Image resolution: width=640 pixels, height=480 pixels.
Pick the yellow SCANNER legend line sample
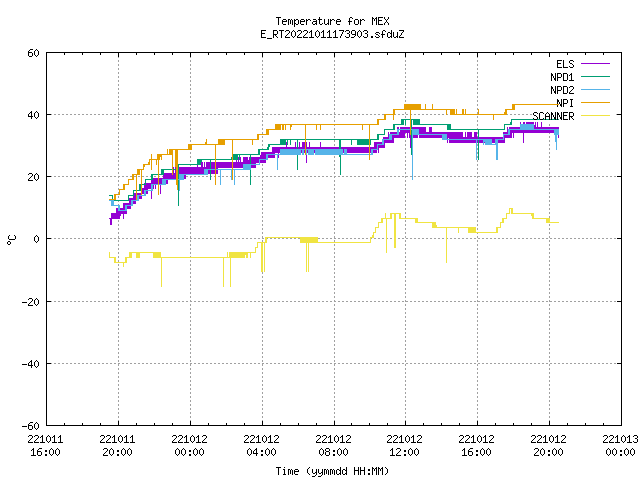coord(596,116)
